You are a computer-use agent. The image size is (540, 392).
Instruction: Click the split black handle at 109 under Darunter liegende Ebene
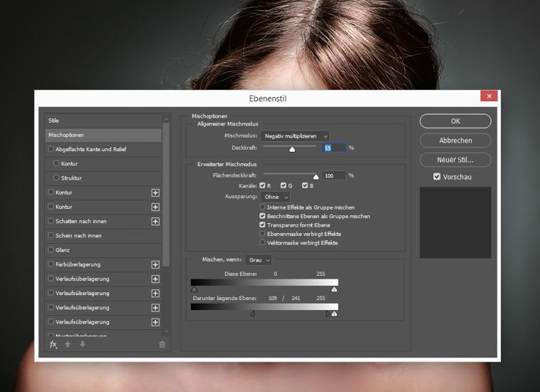[x=252, y=314]
